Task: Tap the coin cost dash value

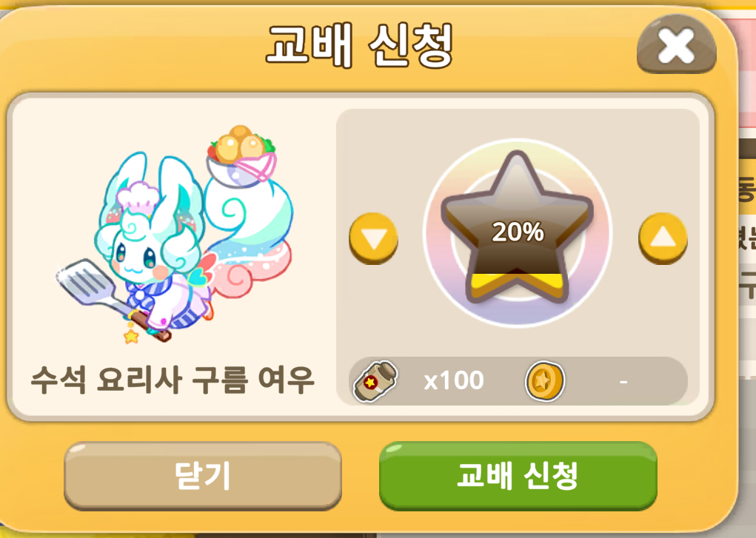Action: click(623, 382)
